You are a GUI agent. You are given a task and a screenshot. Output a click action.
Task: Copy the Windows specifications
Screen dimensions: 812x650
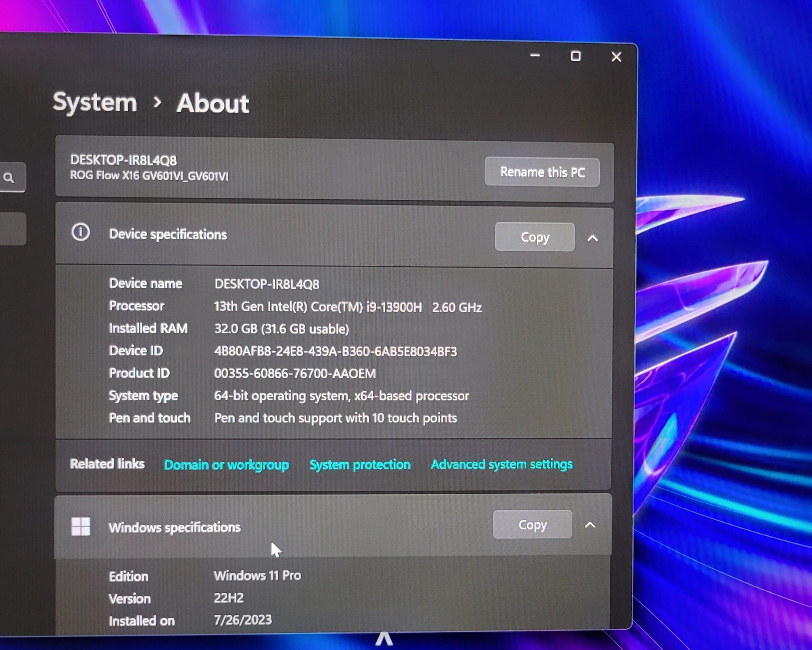point(532,524)
